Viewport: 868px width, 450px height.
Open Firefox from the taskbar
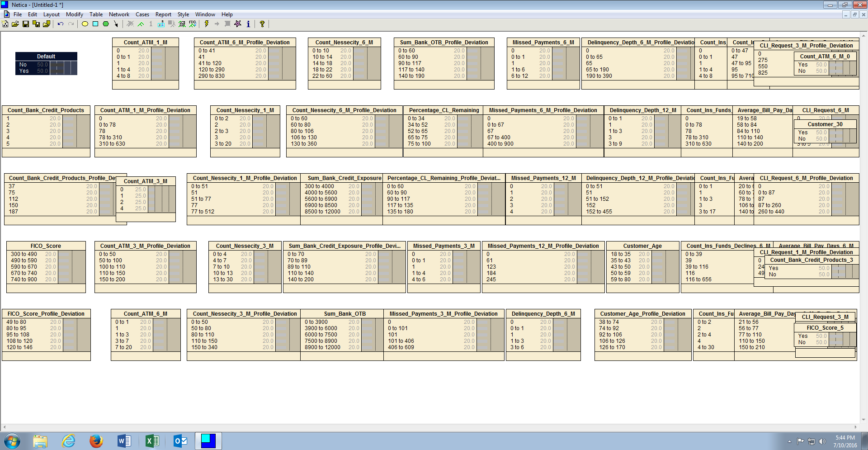pos(96,441)
